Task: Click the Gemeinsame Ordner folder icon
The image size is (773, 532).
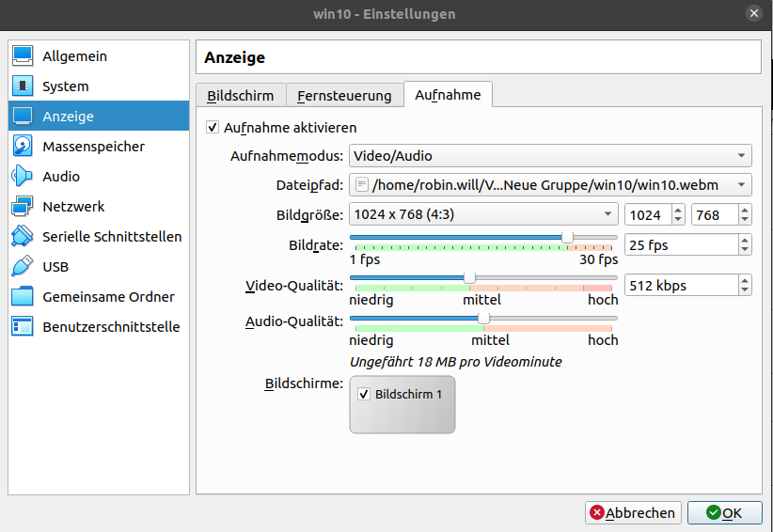Action: point(23,297)
